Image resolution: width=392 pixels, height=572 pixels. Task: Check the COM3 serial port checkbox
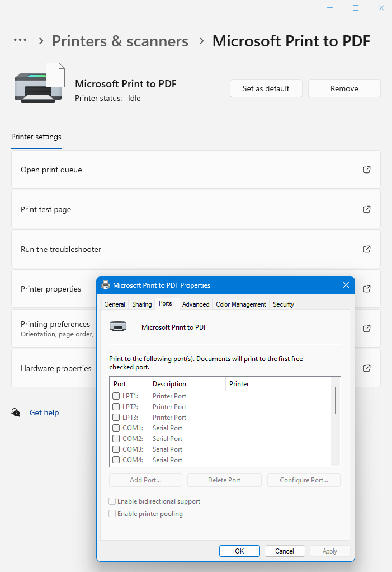[116, 449]
